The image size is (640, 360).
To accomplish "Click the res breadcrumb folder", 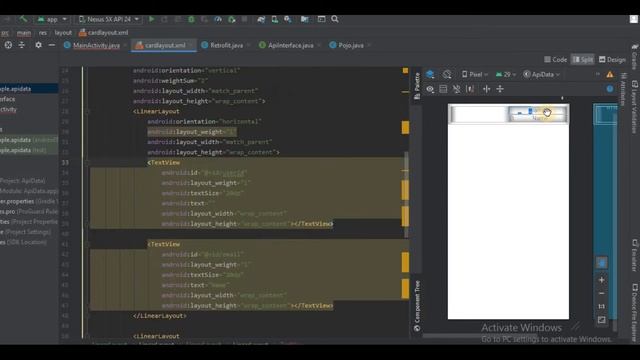I will 43,33.
